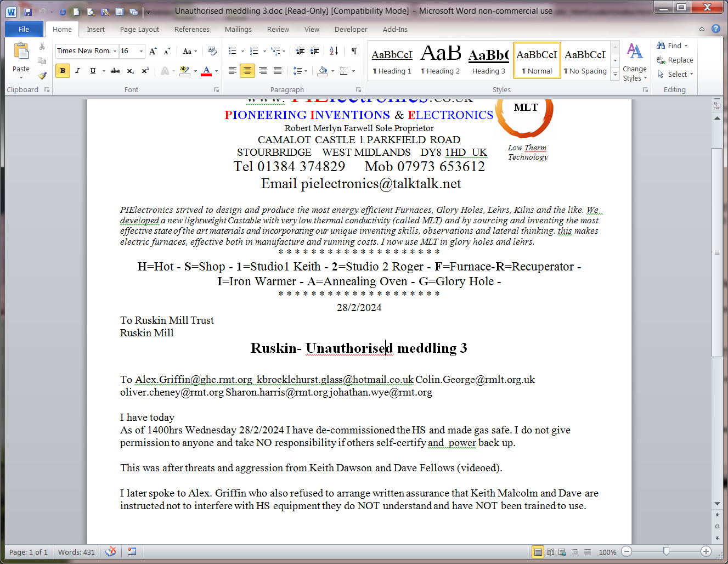Viewport: 728px width, 564px height.
Task: Click the zoom slider handle
Action: pos(666,551)
